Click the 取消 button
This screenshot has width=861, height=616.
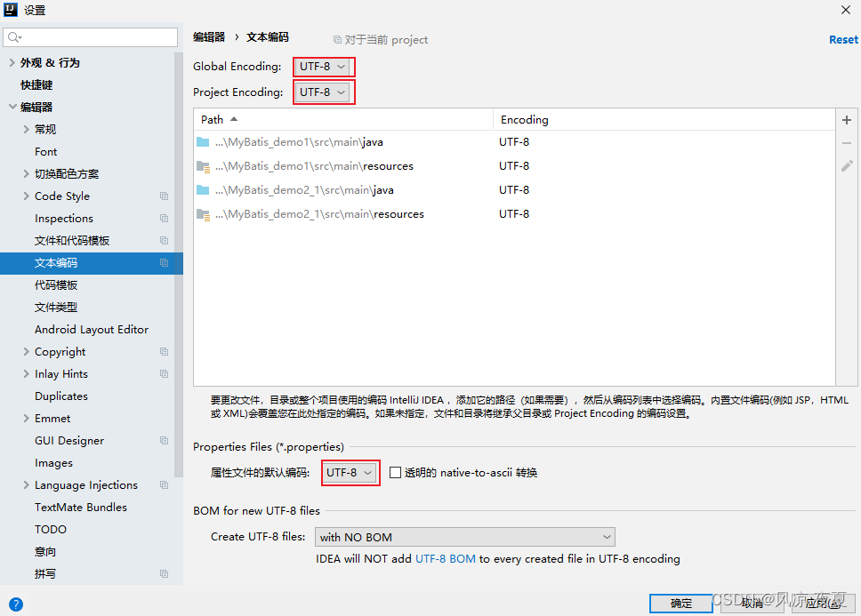coord(752,604)
